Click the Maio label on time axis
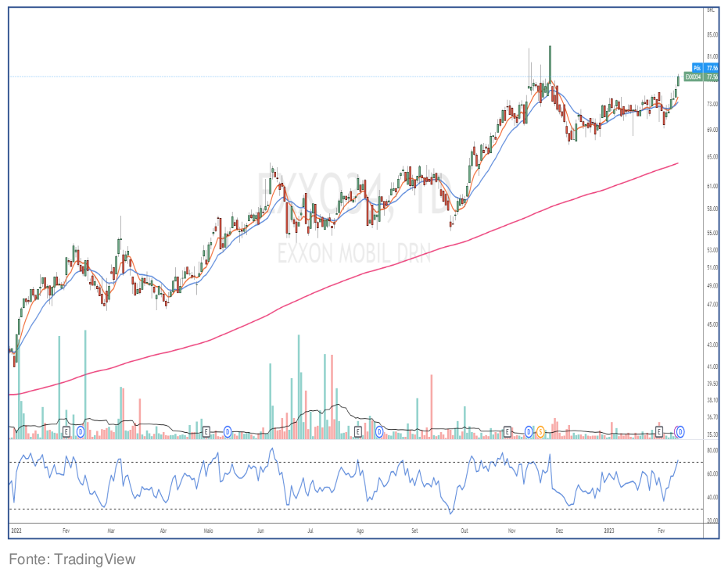The width and height of the screenshot is (728, 572). click(209, 531)
